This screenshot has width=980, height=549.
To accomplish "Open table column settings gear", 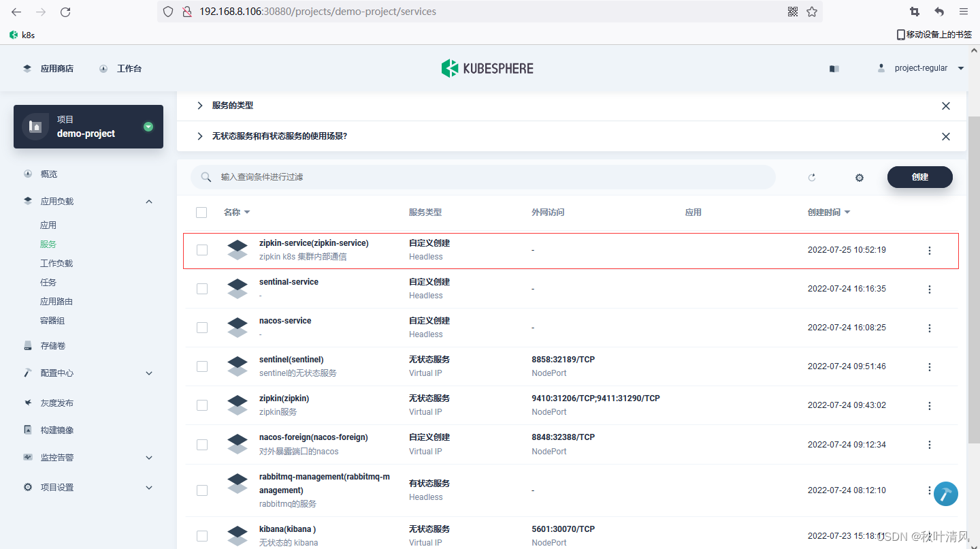I will coord(860,178).
